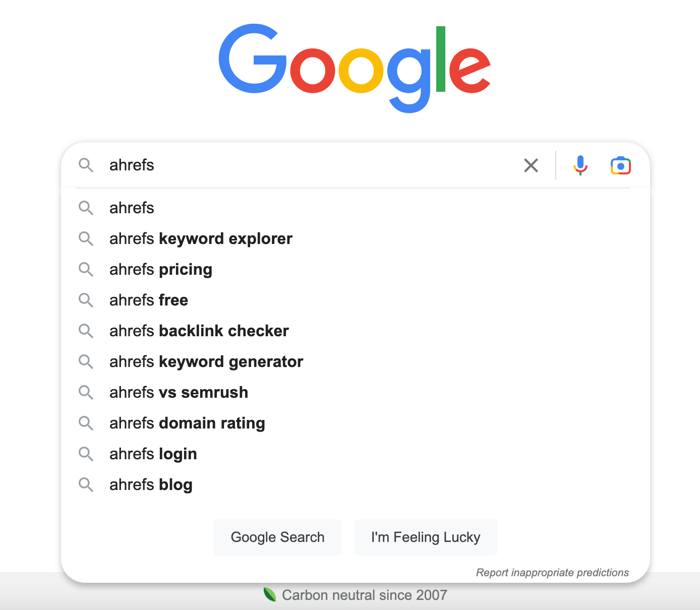Viewport: 700px width, 610px height.
Task: Click the microphone voice search icon
Action: (x=580, y=165)
